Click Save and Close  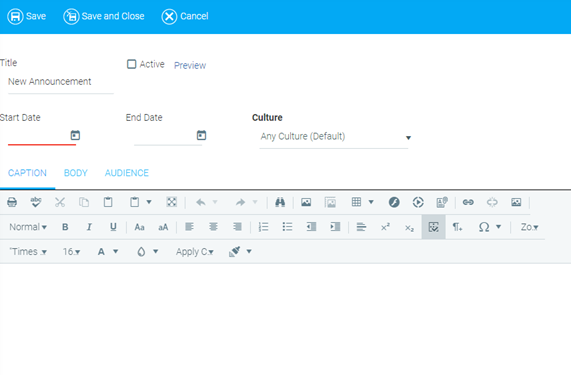104,16
